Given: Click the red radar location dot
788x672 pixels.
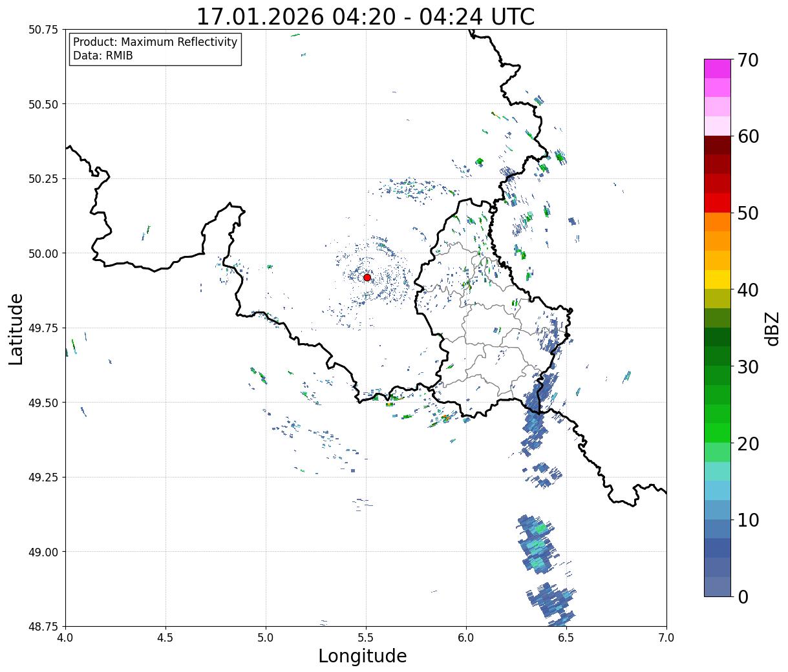Looking at the screenshot, I should pyautogui.click(x=367, y=277).
